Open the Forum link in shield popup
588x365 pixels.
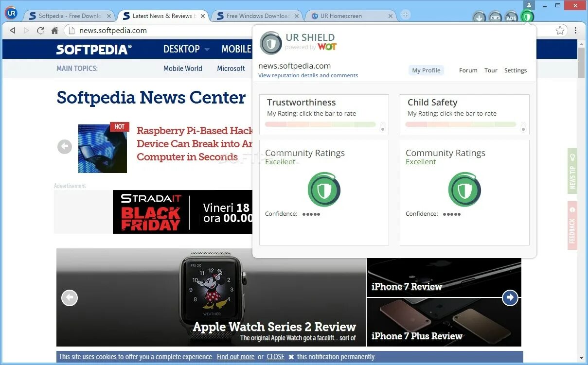tap(468, 70)
